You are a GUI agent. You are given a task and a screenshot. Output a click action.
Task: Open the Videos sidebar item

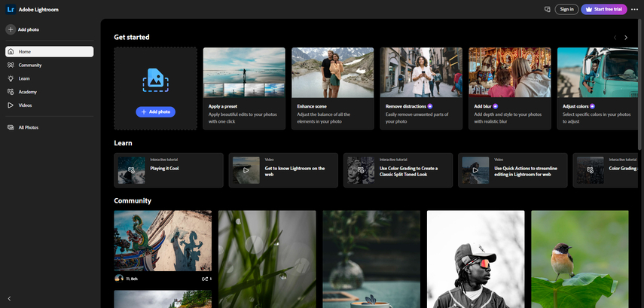(25, 105)
